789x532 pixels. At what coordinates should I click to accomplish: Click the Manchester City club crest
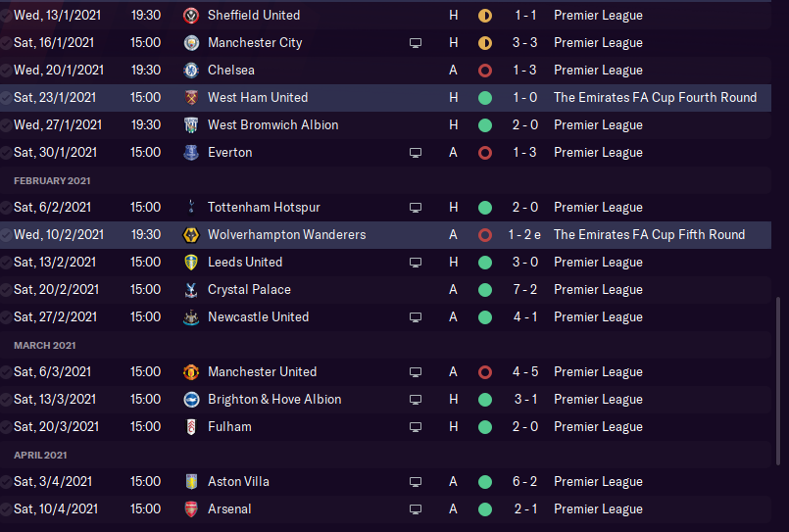(x=190, y=43)
